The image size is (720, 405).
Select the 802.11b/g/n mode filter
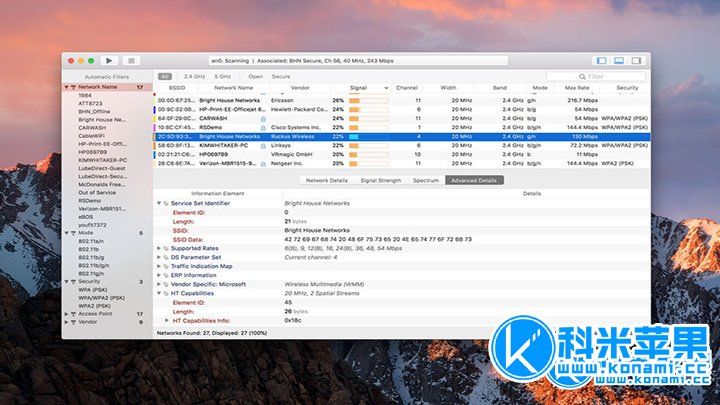click(94, 265)
